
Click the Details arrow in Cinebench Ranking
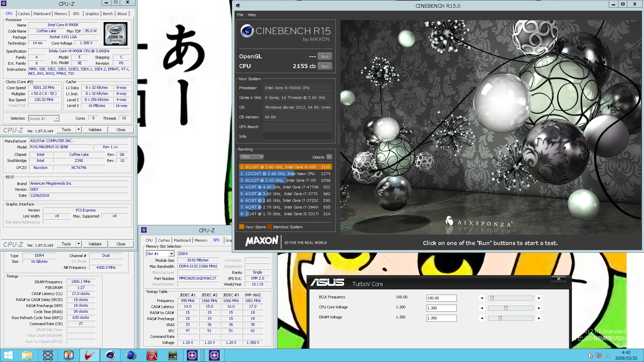coord(329,157)
